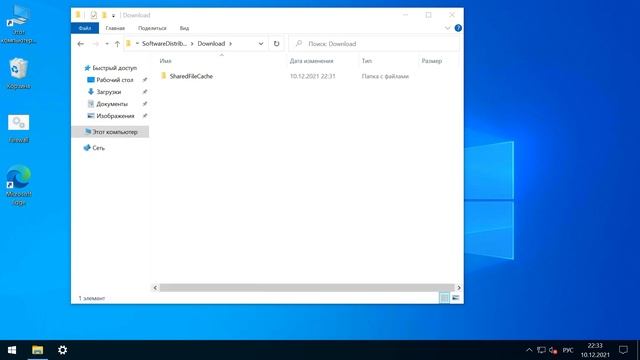
Task: Click the horizontal scrollbar left arrow
Action: click(155, 288)
